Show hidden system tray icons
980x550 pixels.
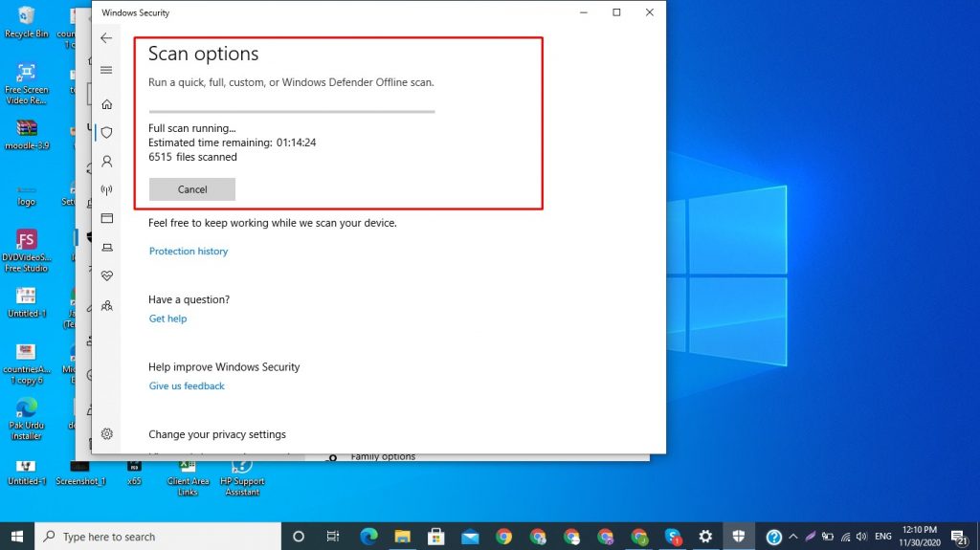792,537
